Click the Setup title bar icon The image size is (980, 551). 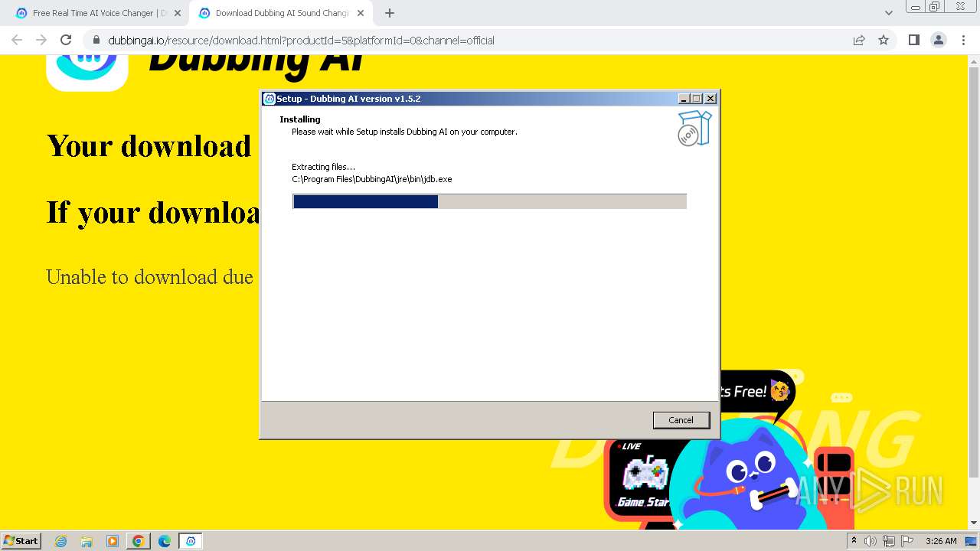269,99
